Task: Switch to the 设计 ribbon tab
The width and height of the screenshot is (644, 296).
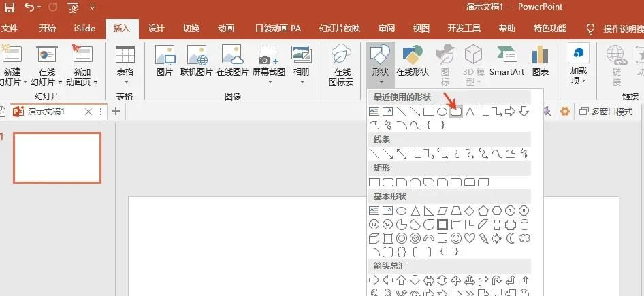Action: [x=156, y=29]
